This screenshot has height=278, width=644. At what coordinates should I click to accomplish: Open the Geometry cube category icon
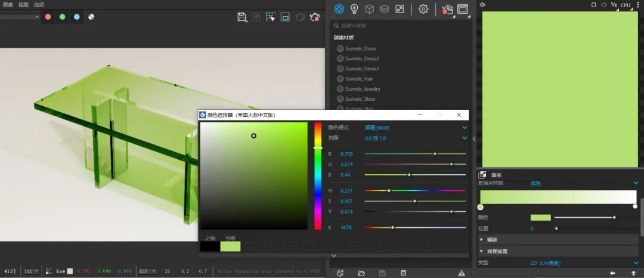pyautogui.click(x=369, y=9)
